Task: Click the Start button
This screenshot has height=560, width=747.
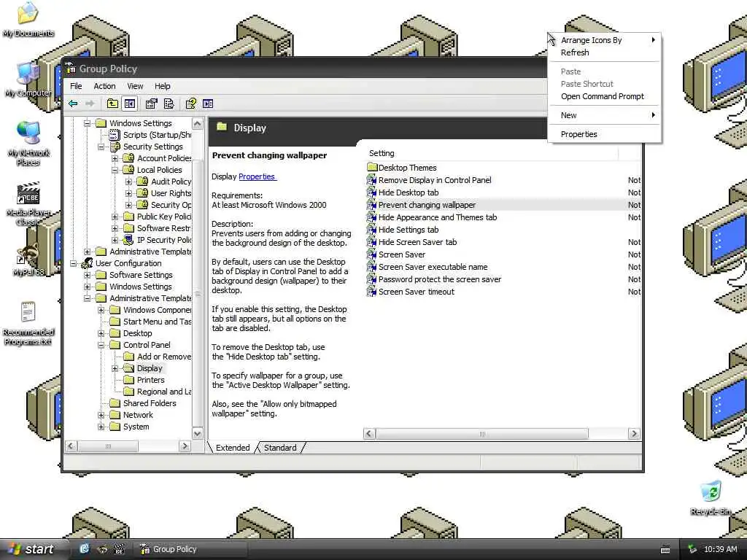Action: [x=32, y=549]
